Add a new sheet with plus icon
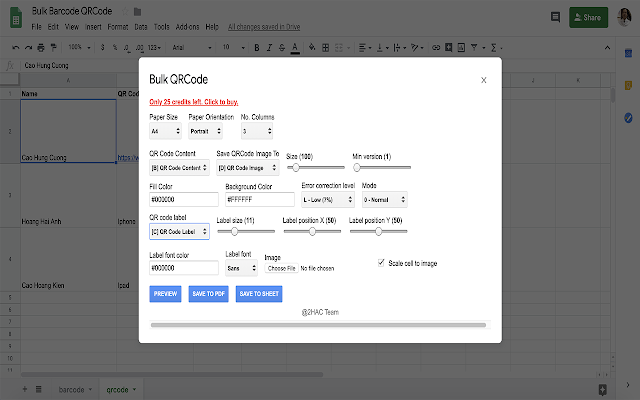 (x=24, y=389)
